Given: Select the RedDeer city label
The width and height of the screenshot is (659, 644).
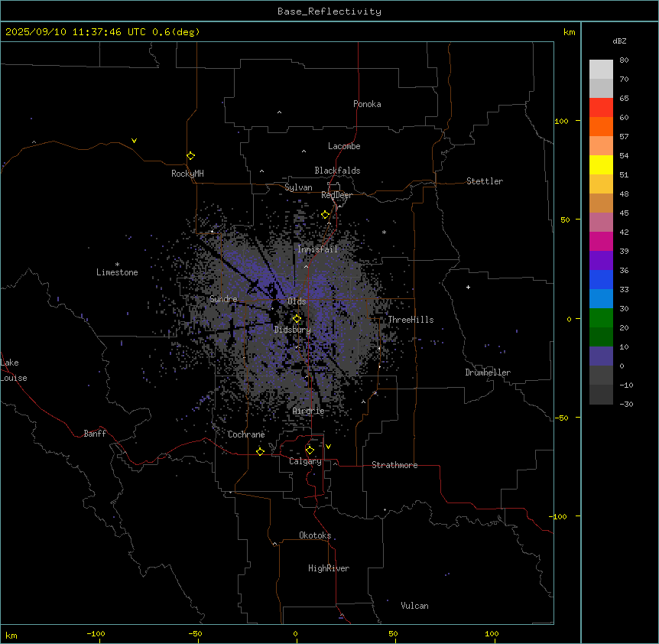Looking at the screenshot, I should point(336,195).
